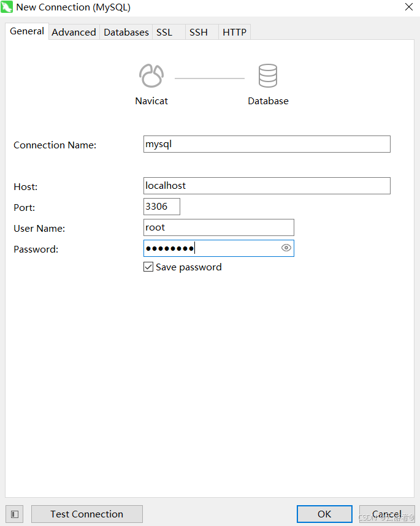This screenshot has width=420, height=526.
Task: Toggle the bottom-left sidebar panel icon
Action: 15,514
